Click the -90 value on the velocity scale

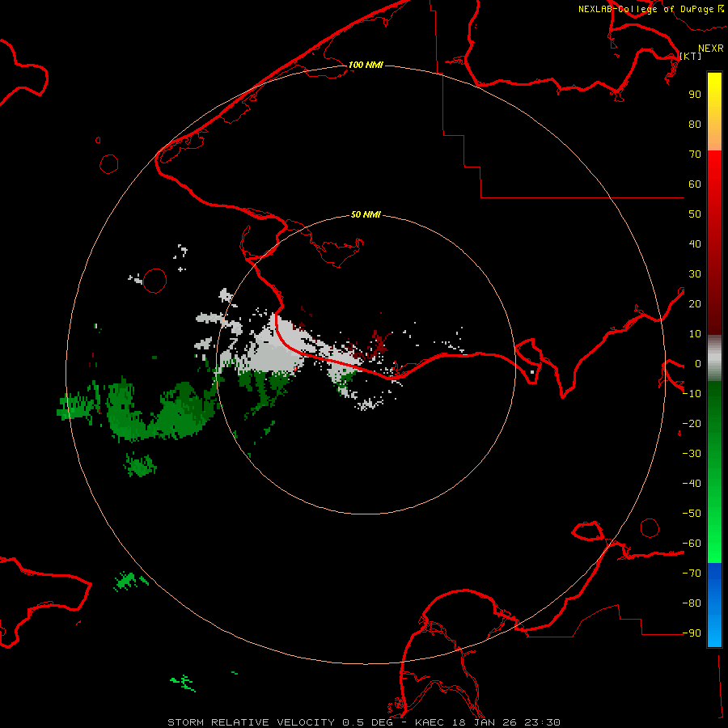692,633
